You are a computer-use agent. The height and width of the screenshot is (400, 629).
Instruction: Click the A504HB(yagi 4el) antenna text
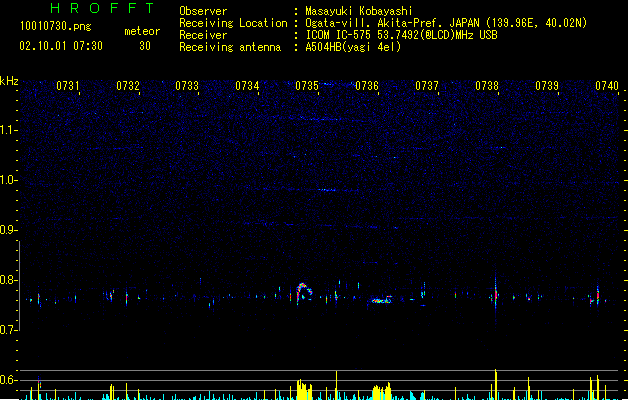tap(353, 47)
